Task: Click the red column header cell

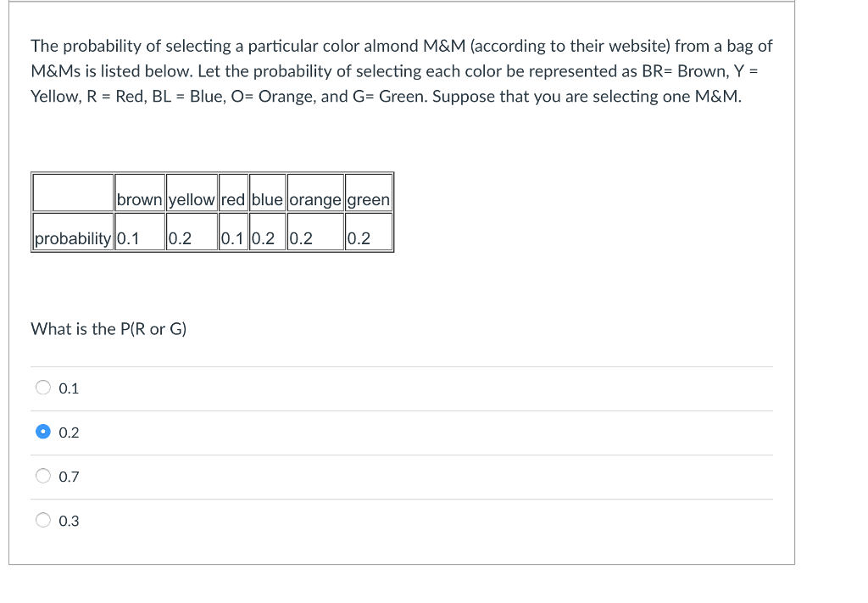Action: 233,198
